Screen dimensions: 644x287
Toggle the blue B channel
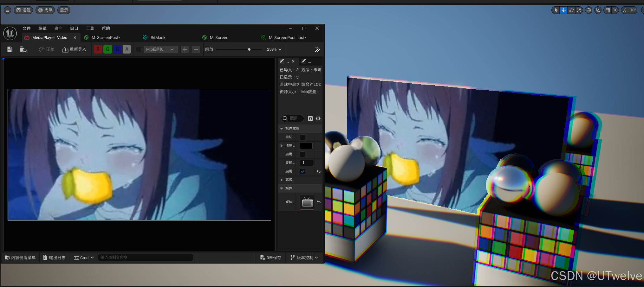coord(117,49)
